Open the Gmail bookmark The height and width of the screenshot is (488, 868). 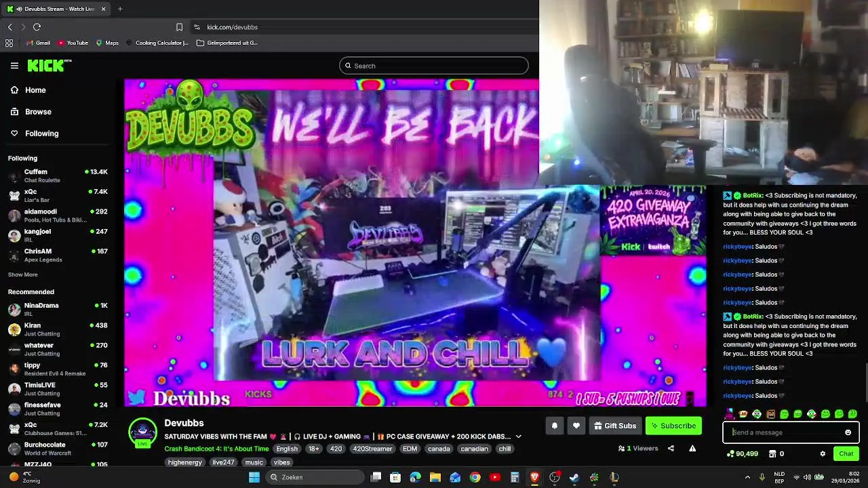[38, 43]
